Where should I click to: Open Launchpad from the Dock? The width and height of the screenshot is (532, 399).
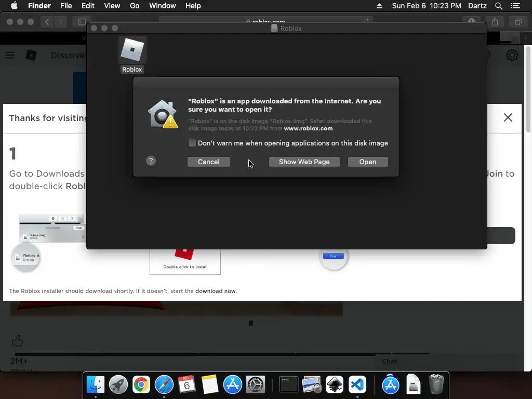point(118,384)
